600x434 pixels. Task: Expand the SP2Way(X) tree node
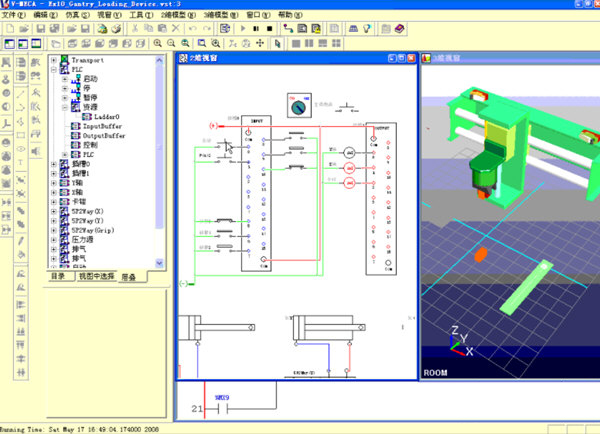[x=53, y=211]
